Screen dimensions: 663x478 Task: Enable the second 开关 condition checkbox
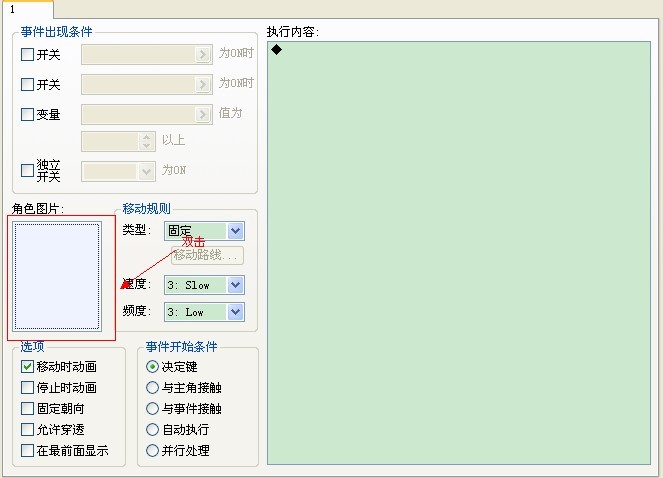[27, 84]
